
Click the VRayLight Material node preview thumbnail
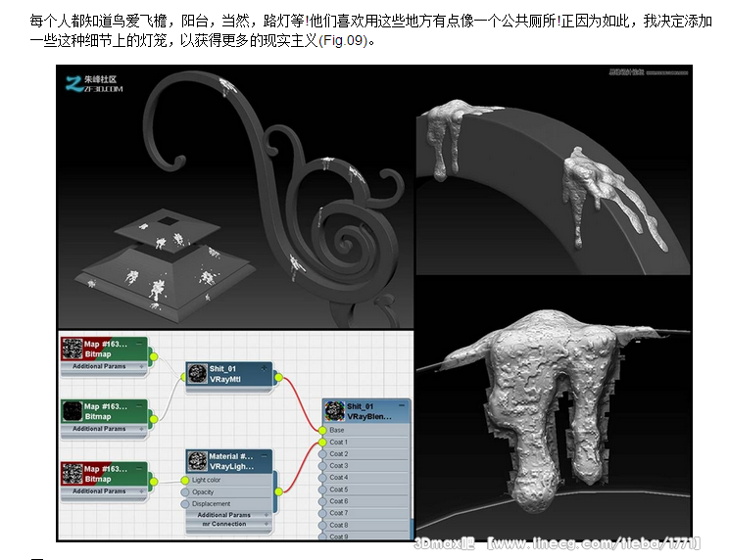coord(198,461)
